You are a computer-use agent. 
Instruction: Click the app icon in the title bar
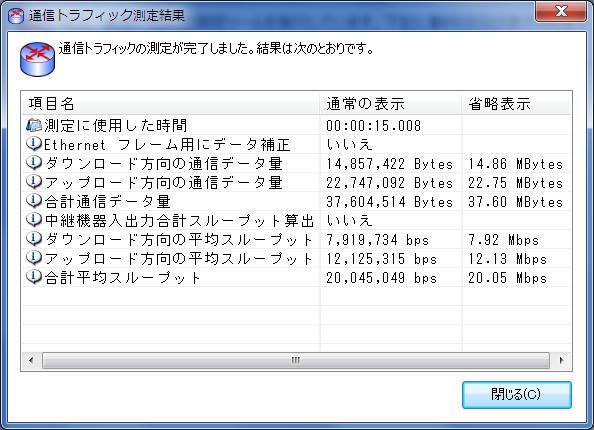[16, 16]
